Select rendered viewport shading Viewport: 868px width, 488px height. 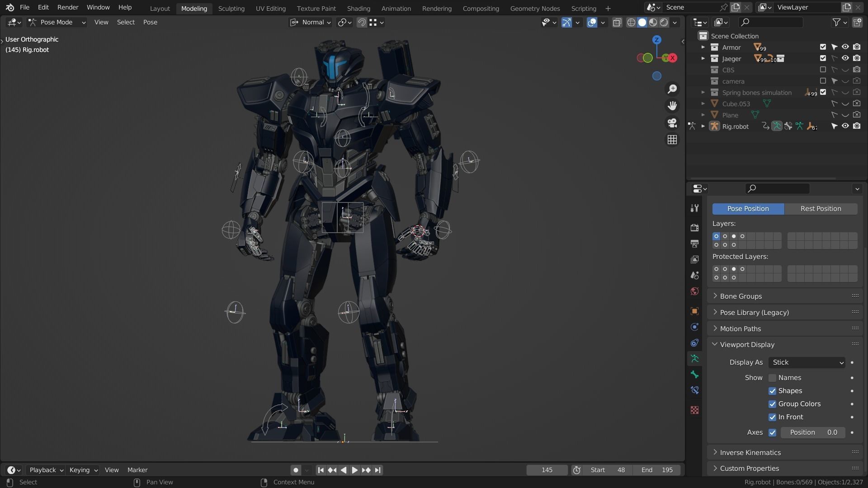coord(664,22)
